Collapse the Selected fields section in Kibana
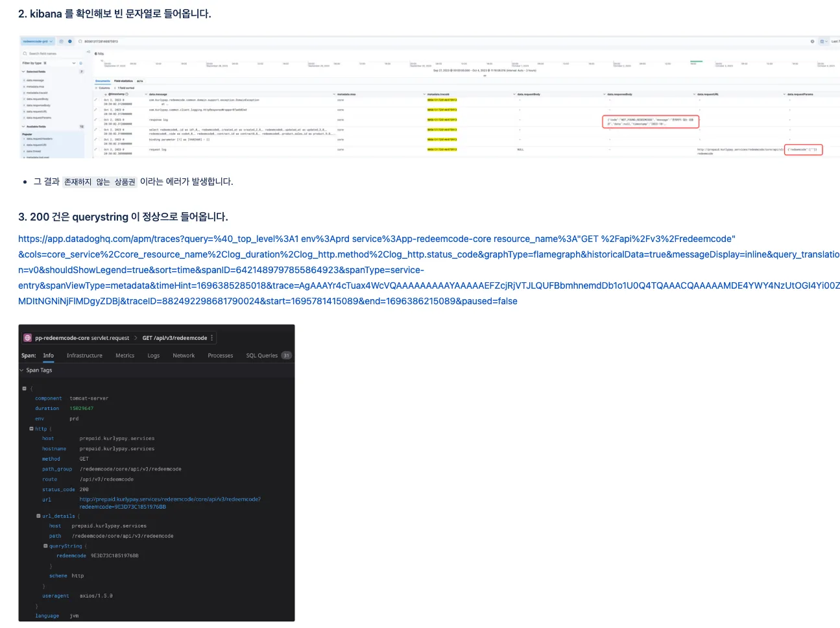Screen dimensions: 840x628 pos(24,71)
